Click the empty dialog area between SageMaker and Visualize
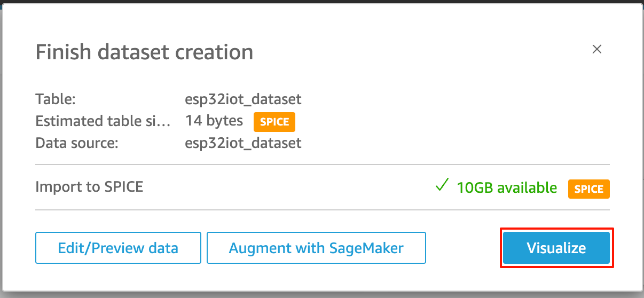Viewport: 644px width, 298px height. [464, 248]
